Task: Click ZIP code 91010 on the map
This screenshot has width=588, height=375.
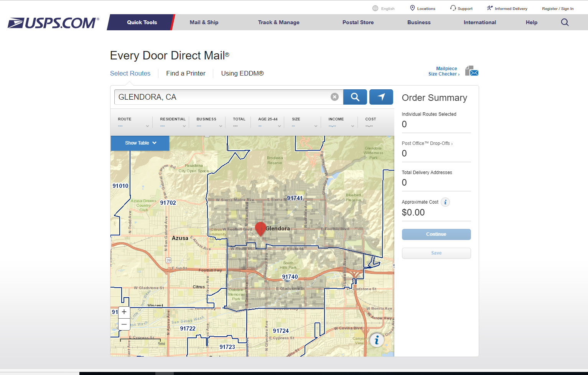Action: [120, 186]
